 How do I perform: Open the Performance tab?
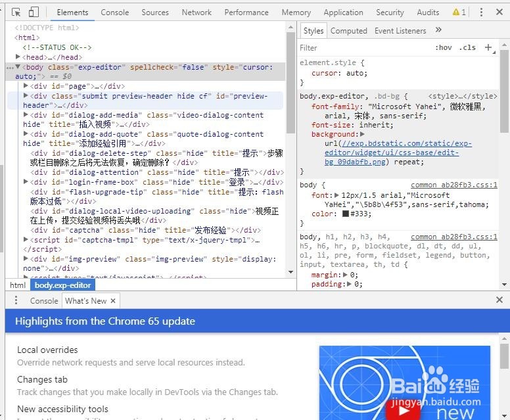point(246,12)
